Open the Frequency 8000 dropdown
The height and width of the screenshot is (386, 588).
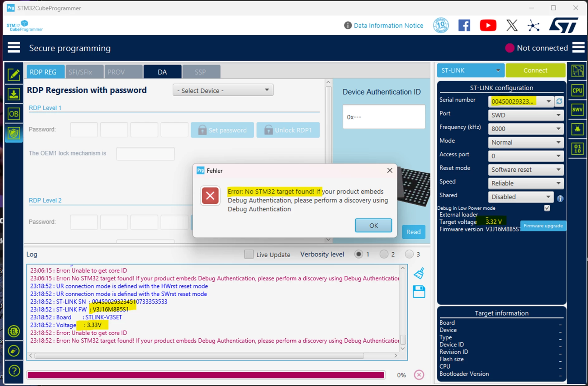[x=526, y=129]
